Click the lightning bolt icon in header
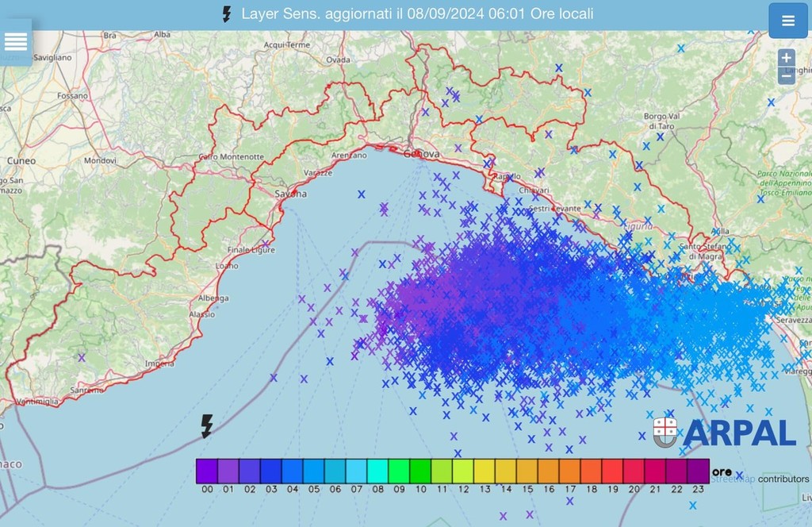The width and height of the screenshot is (812, 527). pyautogui.click(x=227, y=14)
